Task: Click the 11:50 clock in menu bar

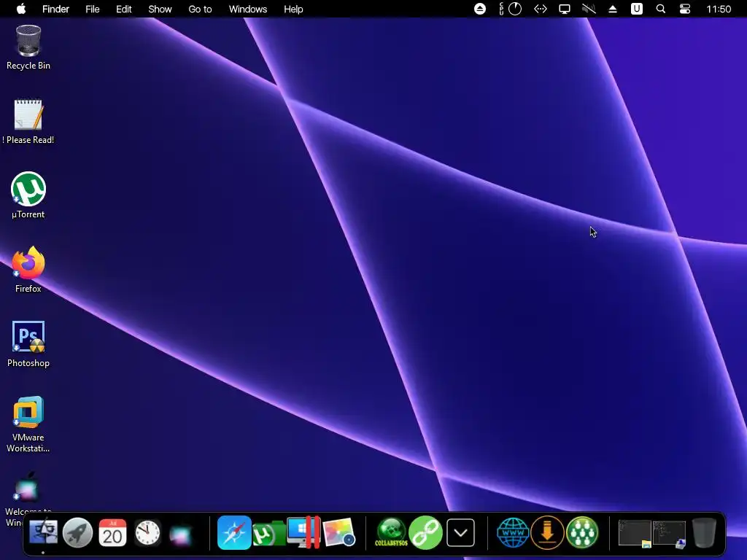Action: [719, 9]
